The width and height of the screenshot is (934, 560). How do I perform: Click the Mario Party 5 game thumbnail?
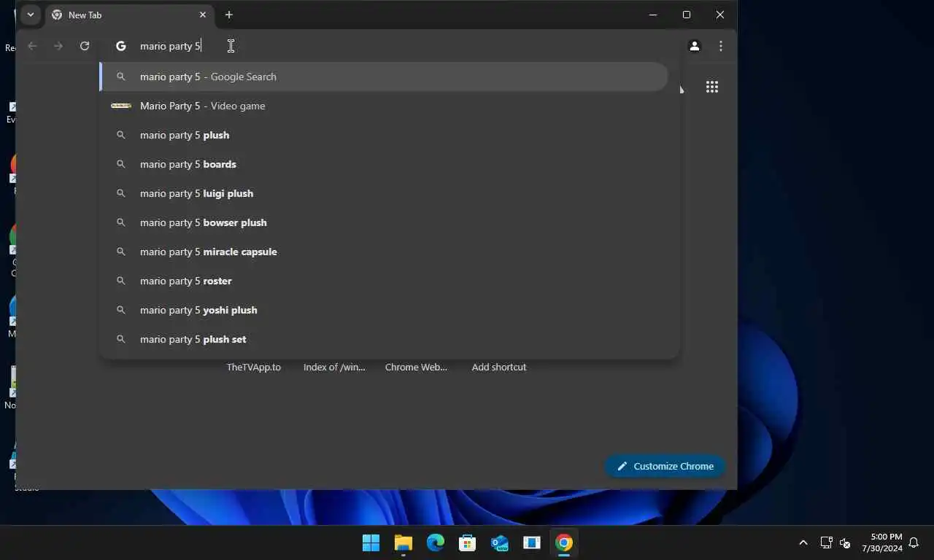[x=121, y=106]
